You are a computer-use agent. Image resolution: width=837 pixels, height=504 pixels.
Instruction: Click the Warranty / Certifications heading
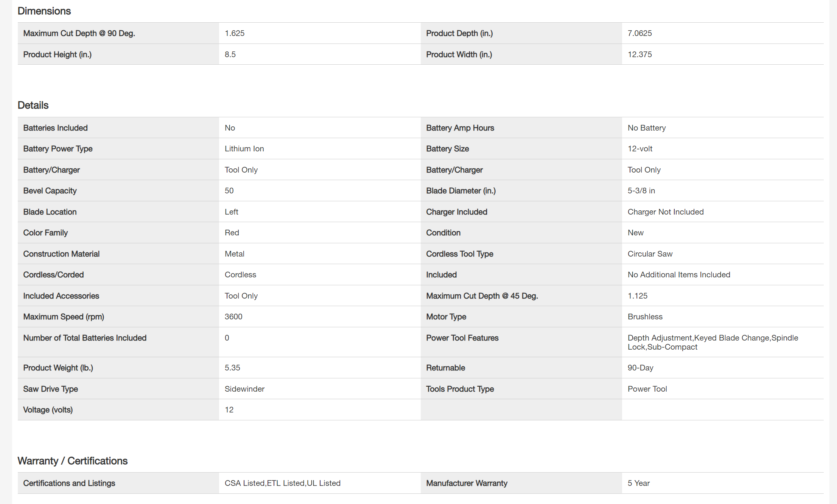[x=72, y=461]
